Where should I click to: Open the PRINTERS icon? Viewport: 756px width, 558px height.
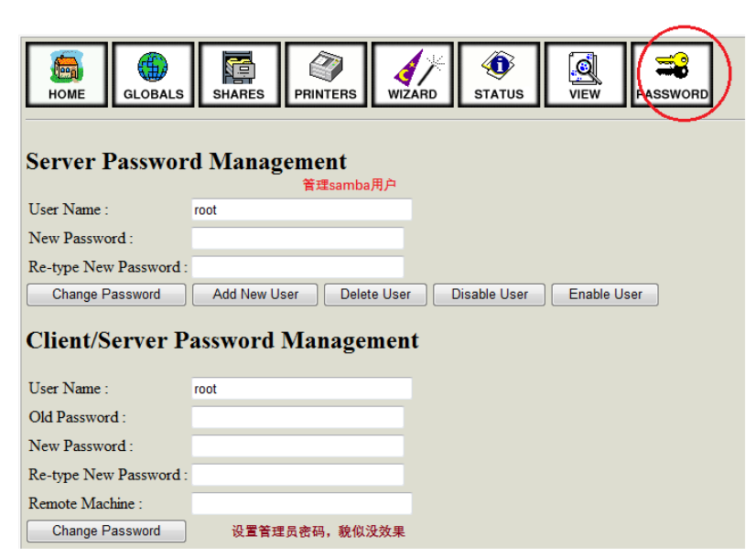point(326,74)
